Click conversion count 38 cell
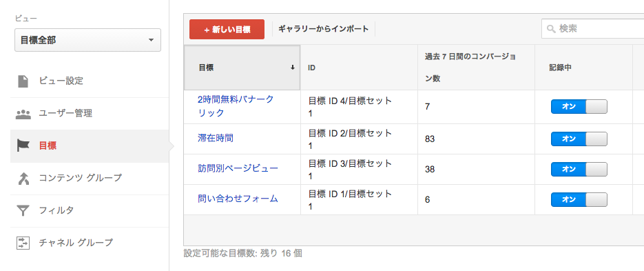 [476, 170]
